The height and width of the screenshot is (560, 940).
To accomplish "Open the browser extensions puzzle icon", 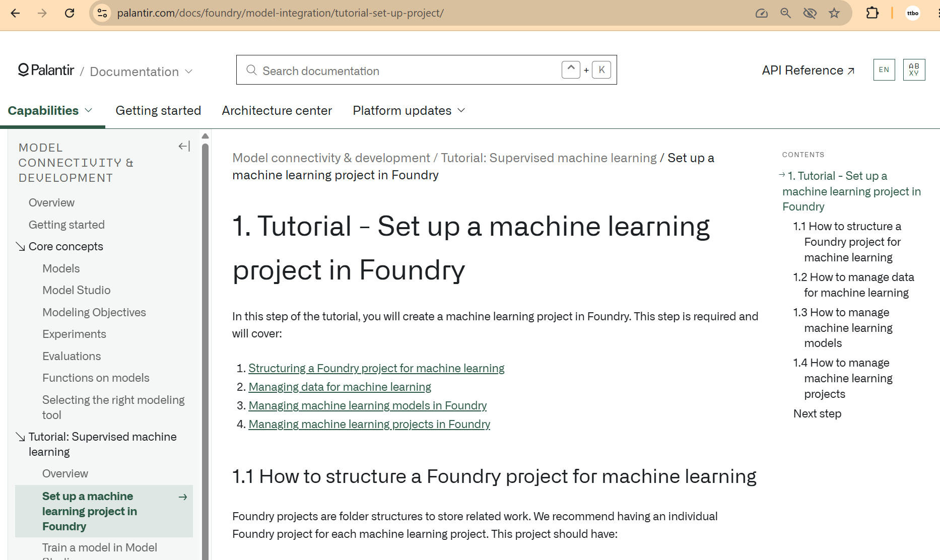I will [x=872, y=13].
